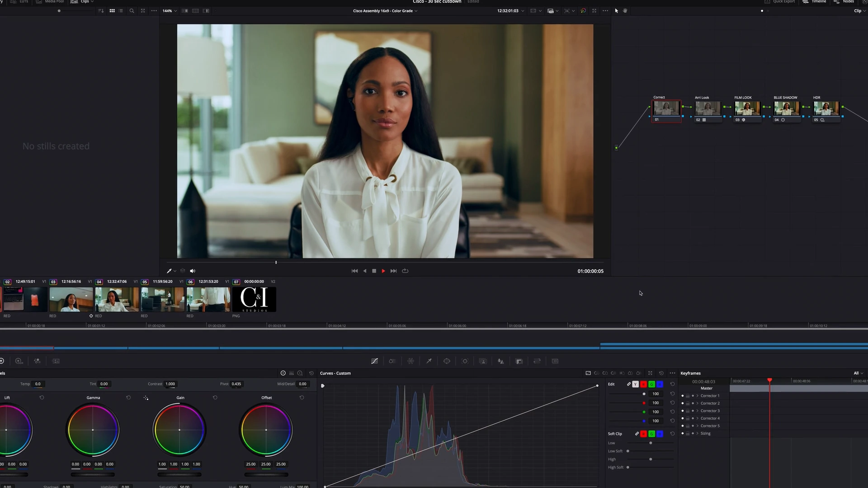The height and width of the screenshot is (488, 868).
Task: Reset the Gamma color wheel
Action: [x=128, y=398]
